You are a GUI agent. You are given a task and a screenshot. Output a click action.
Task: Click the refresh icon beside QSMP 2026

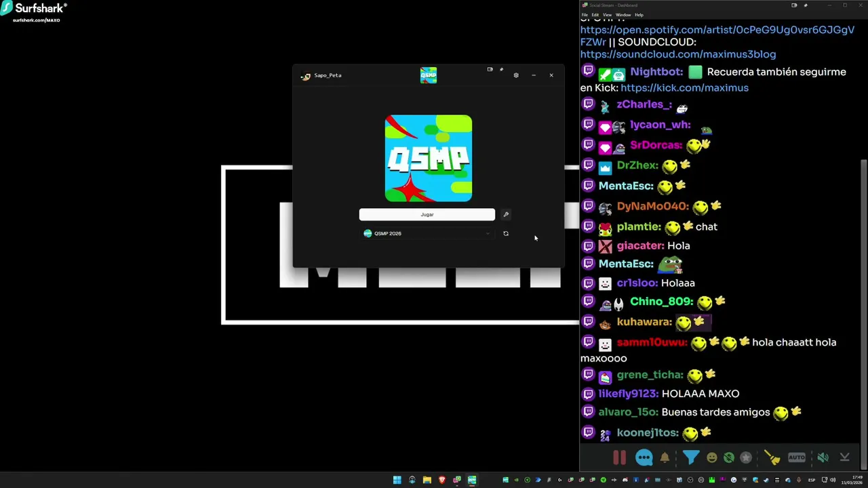tap(506, 233)
